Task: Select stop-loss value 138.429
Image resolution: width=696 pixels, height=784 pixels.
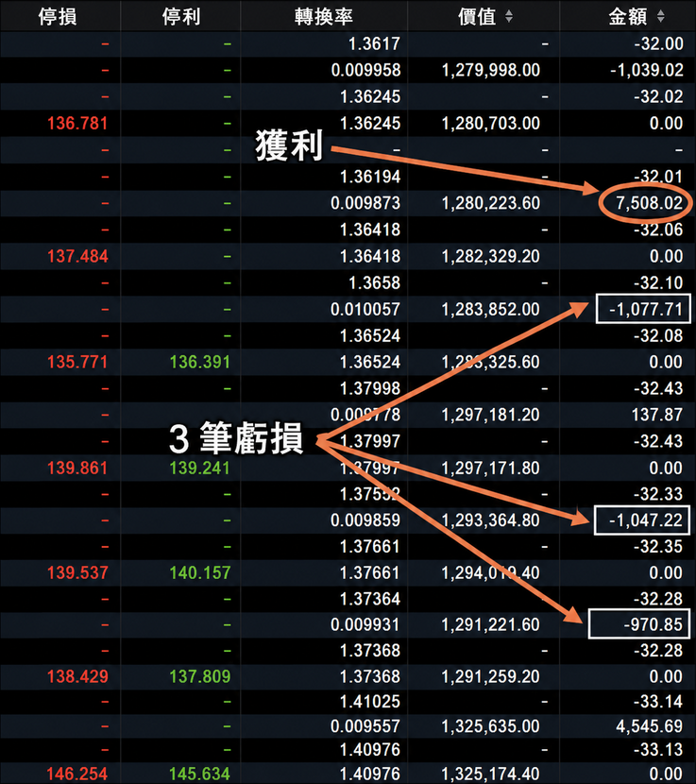Action: [x=77, y=676]
